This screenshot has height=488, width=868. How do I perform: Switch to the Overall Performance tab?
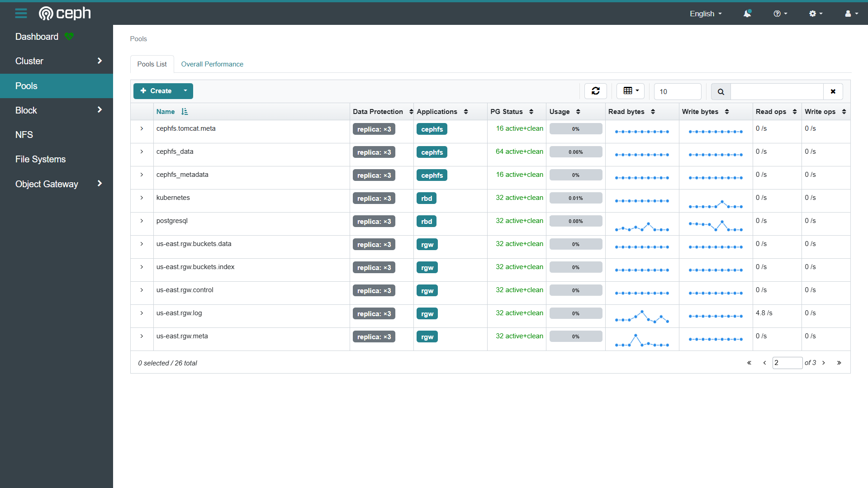click(x=212, y=64)
